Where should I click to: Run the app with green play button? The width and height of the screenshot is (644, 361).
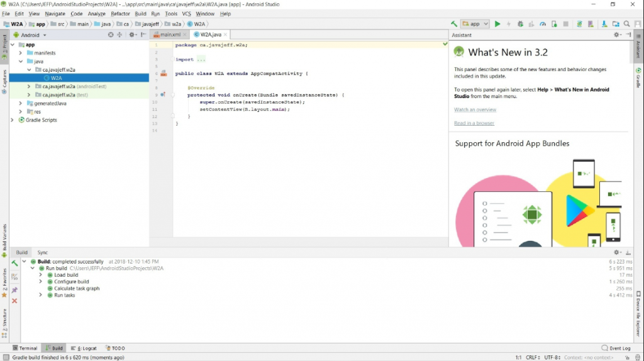point(497,24)
